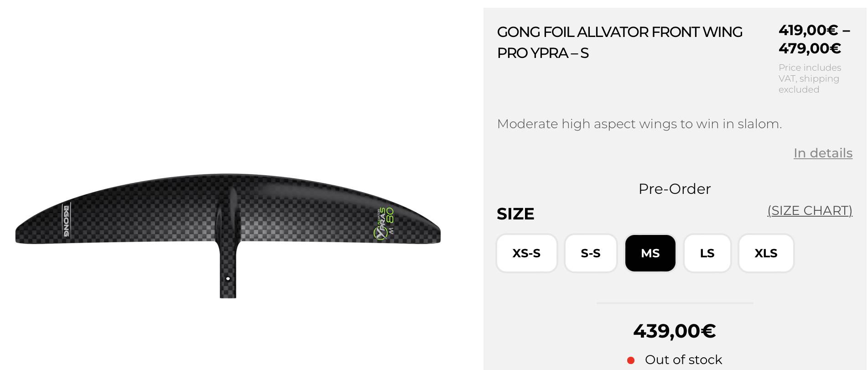
Task: Click the 439,00€ selected price
Action: click(674, 331)
